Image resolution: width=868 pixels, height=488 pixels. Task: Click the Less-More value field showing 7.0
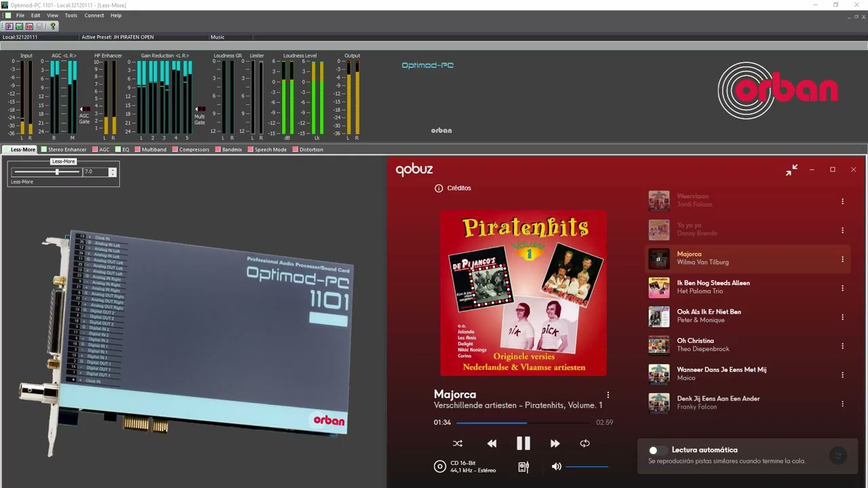tap(96, 172)
